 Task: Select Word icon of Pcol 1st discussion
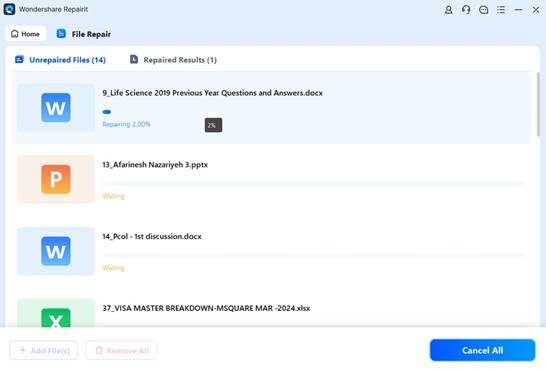pos(56,251)
